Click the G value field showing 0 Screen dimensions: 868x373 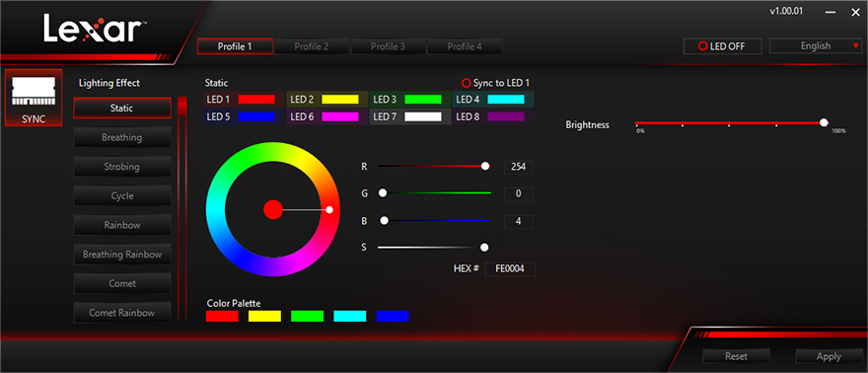[x=519, y=194]
